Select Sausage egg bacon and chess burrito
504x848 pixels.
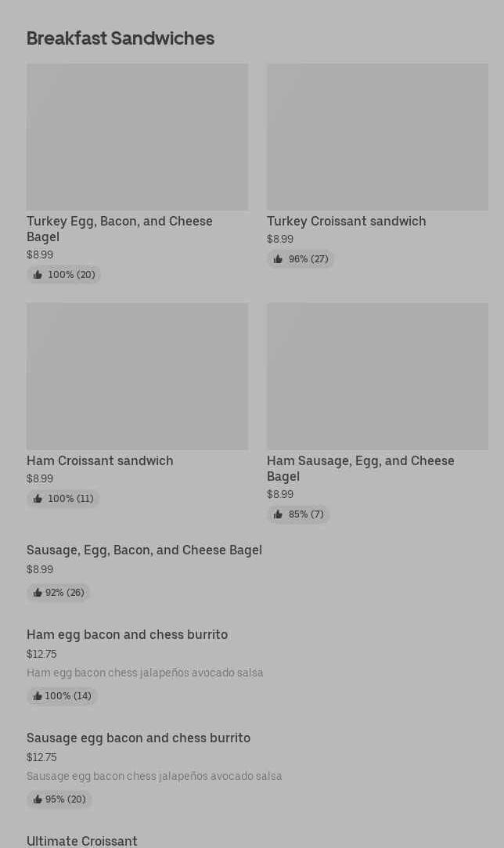tap(139, 738)
